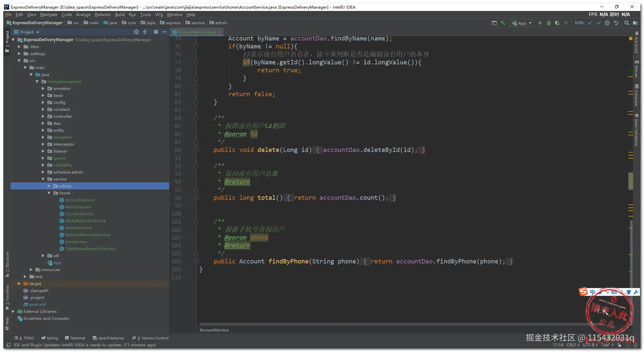Viewport: 644px width, 352px height.
Task: Click the service breadcrumb in navigation bar
Action: [x=195, y=23]
